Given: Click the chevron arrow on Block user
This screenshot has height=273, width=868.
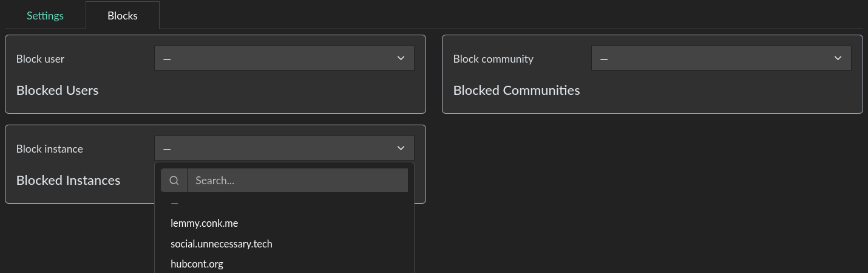Looking at the screenshot, I should coord(401,58).
